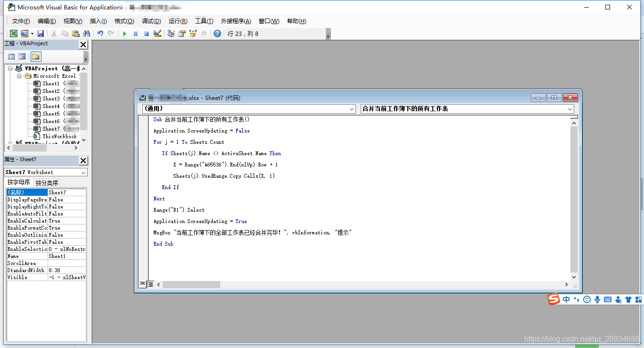This screenshot has height=348, width=644.
Task: Click the Sogou soft keyboard icon
Action: pyautogui.click(x=608, y=299)
